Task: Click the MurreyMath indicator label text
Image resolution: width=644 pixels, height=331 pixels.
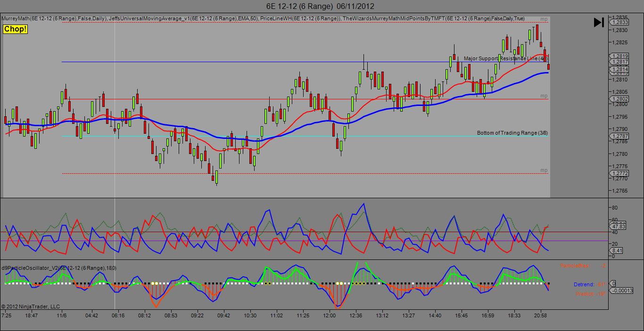Action: click(53, 18)
